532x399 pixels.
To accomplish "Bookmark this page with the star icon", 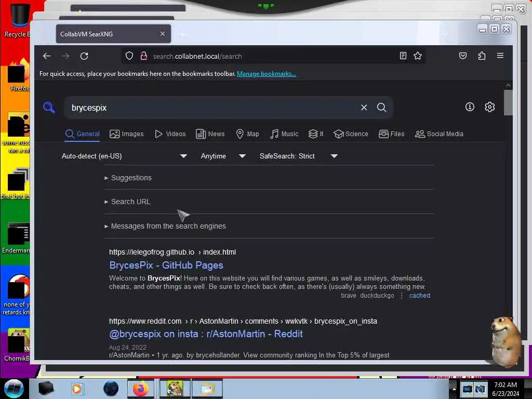I will 418,56.
